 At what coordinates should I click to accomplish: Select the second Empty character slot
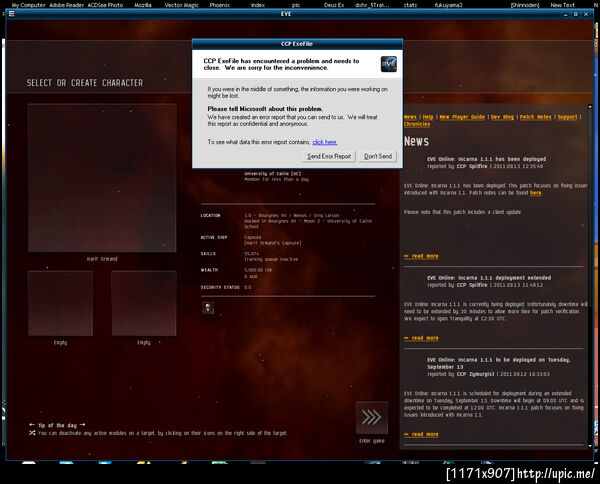point(144,303)
